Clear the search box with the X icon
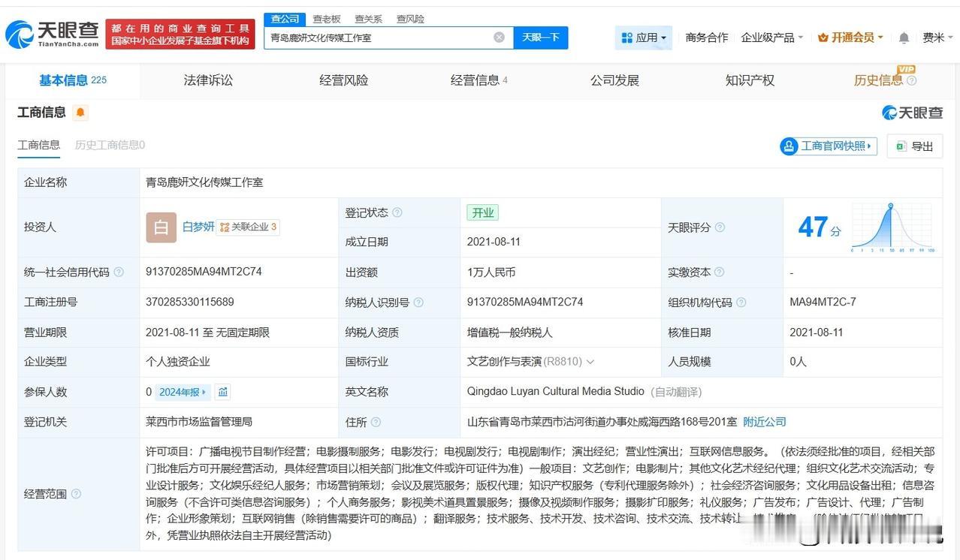 click(499, 38)
